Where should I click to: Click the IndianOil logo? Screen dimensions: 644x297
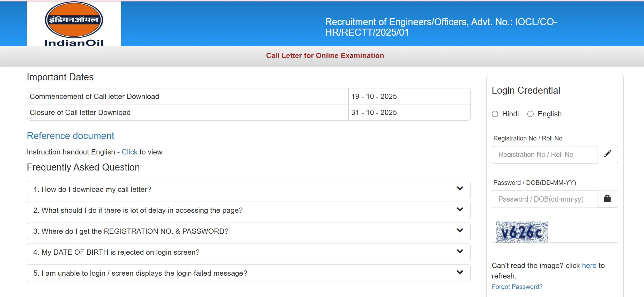click(x=74, y=24)
